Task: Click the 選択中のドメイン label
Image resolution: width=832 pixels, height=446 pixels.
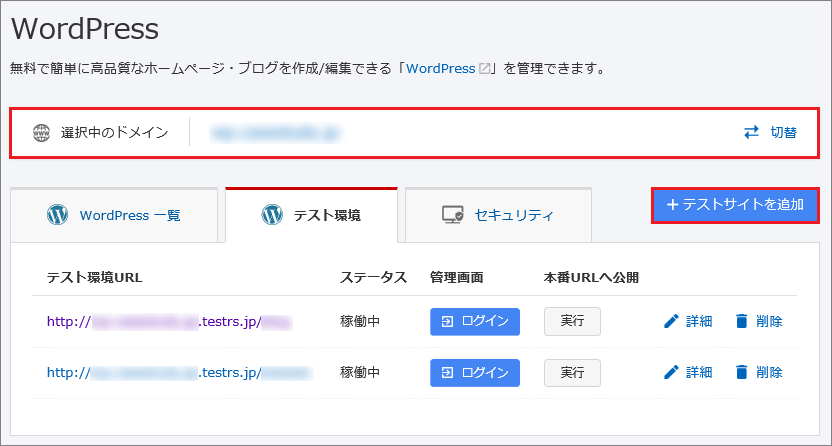Action: point(115,133)
